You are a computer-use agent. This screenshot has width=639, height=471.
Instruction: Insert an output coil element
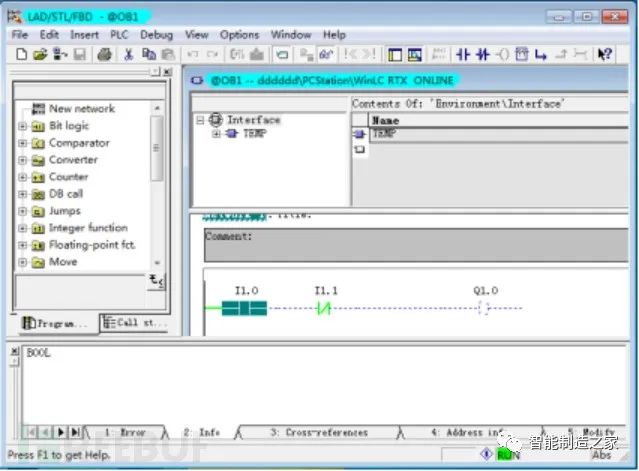pyautogui.click(x=502, y=54)
